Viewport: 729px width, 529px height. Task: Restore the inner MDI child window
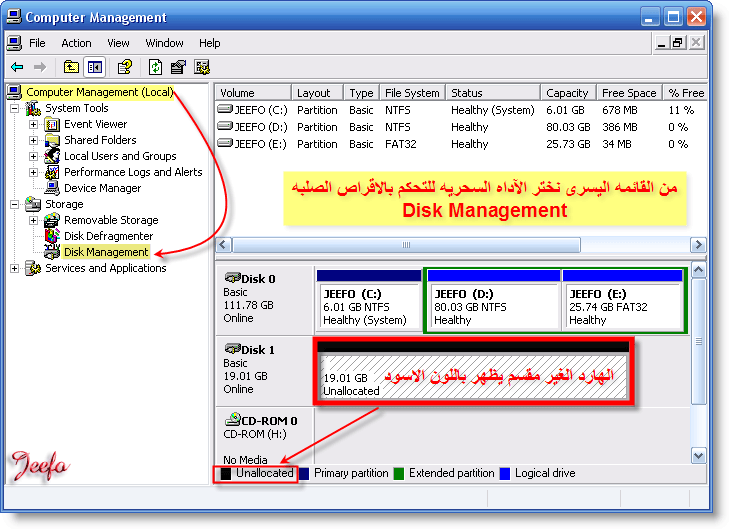(x=678, y=43)
